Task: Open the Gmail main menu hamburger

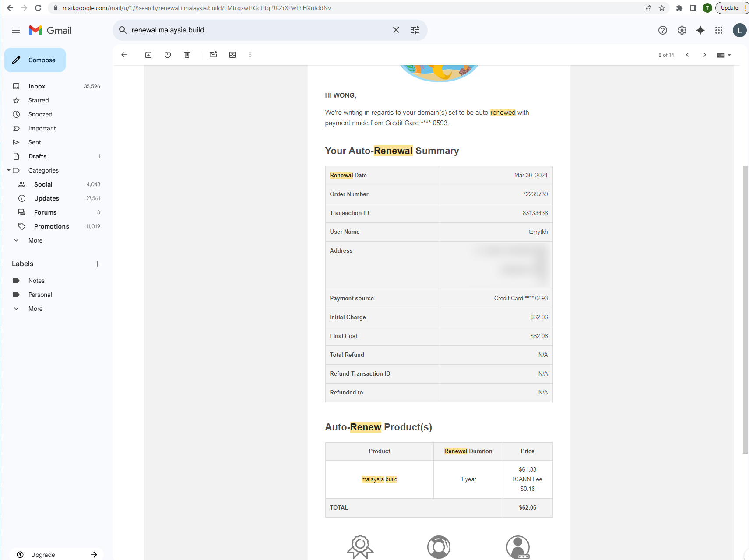Action: pos(16,30)
